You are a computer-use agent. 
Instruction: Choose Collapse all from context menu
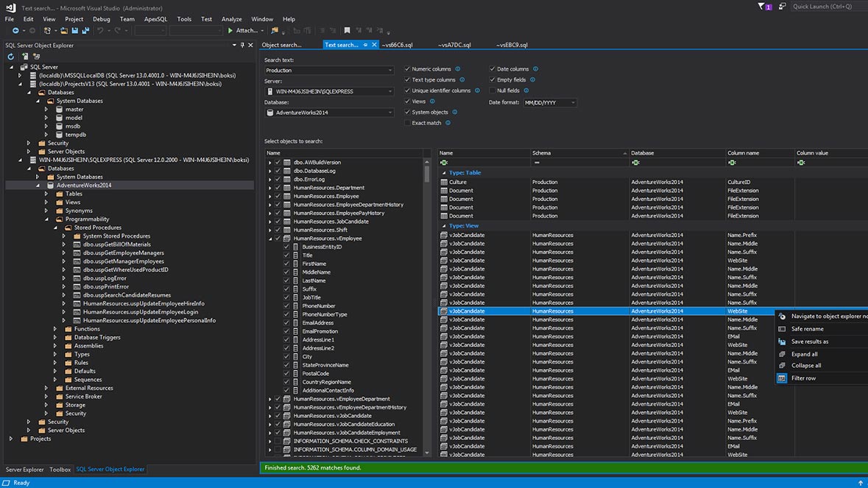806,365
